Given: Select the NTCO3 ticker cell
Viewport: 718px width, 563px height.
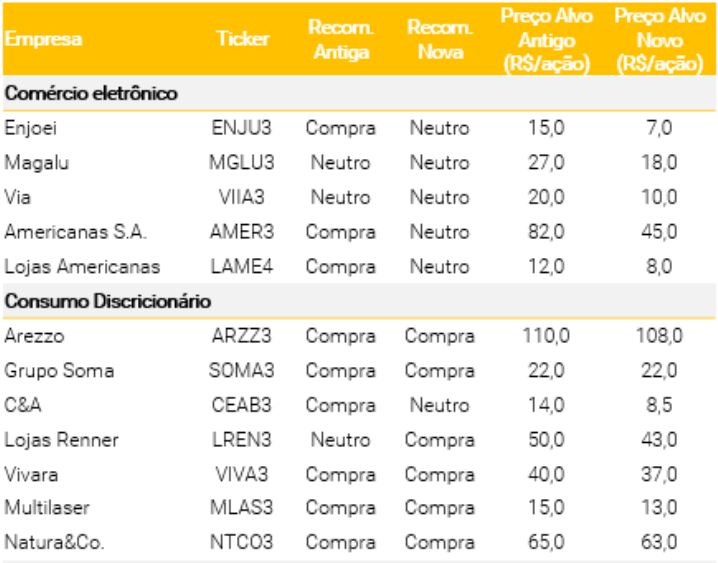Looking at the screenshot, I should pos(242,543).
